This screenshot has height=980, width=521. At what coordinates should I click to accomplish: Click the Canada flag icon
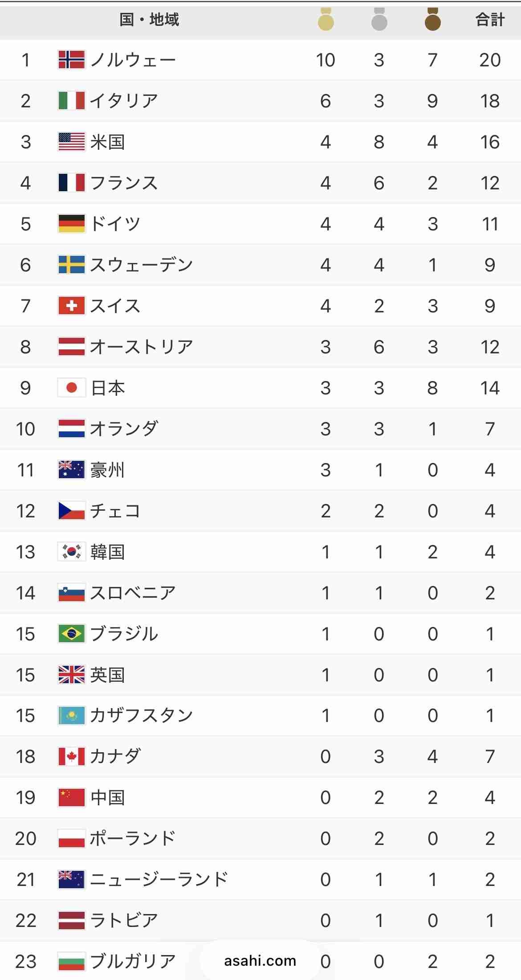71,756
